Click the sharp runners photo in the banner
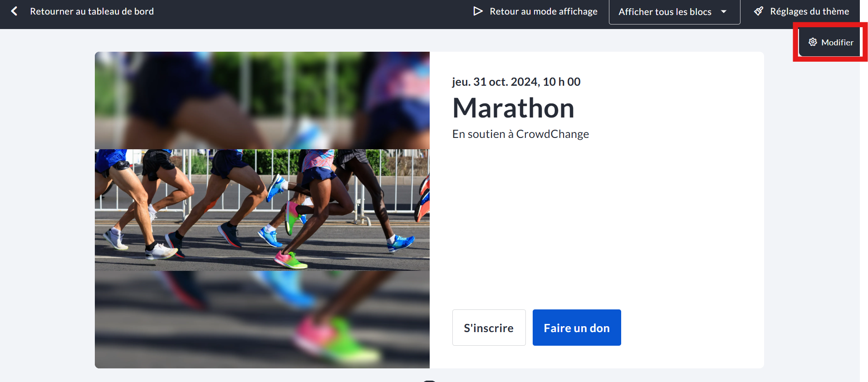This screenshot has width=868, height=382. click(x=262, y=210)
